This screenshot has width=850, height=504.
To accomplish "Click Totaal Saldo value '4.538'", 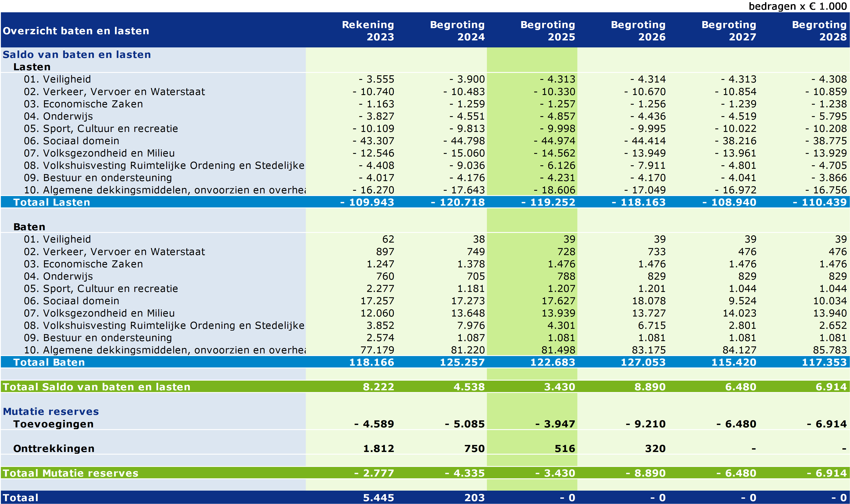I will (469, 387).
